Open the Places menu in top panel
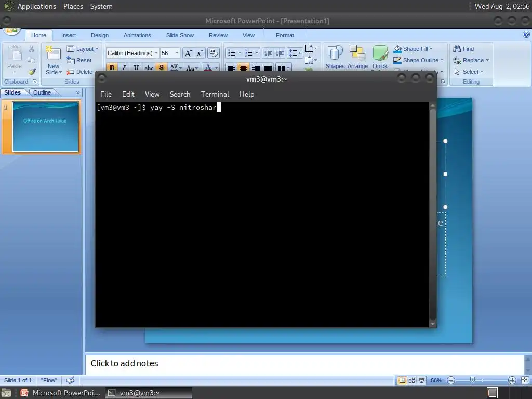 [x=73, y=6]
